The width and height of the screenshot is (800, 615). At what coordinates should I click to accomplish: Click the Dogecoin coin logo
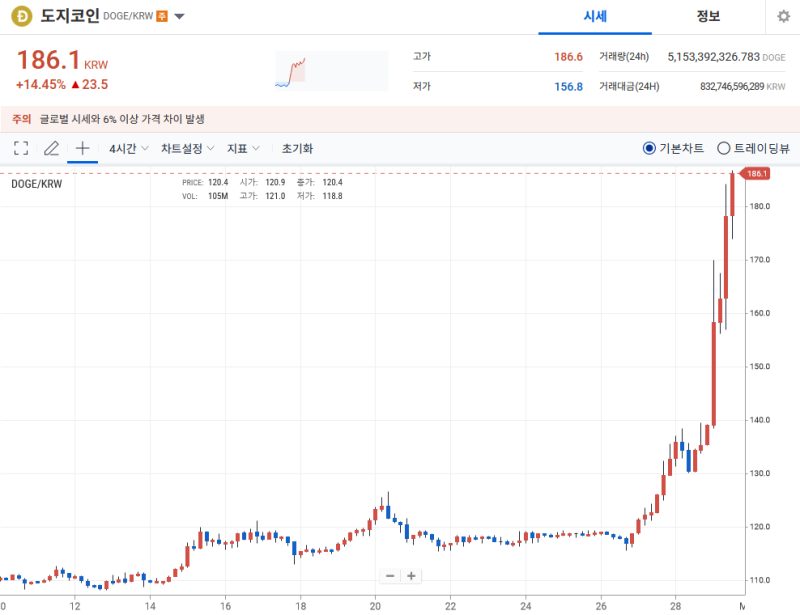click(x=21, y=16)
